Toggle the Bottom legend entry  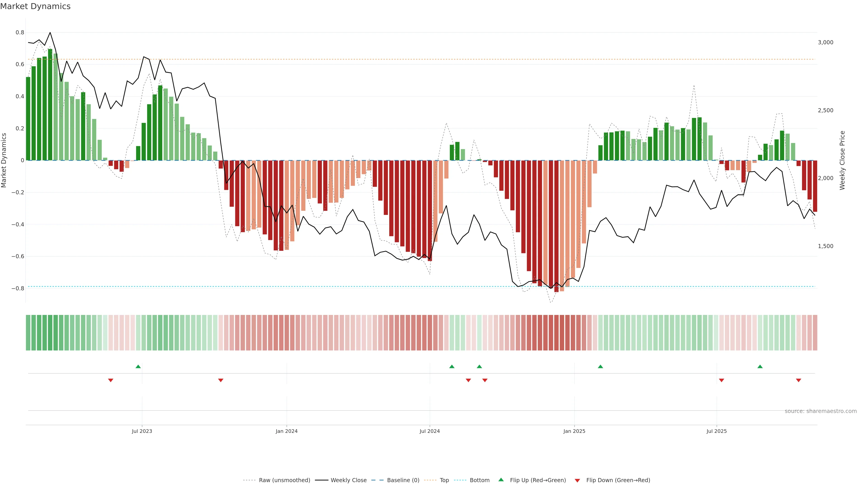point(479,480)
